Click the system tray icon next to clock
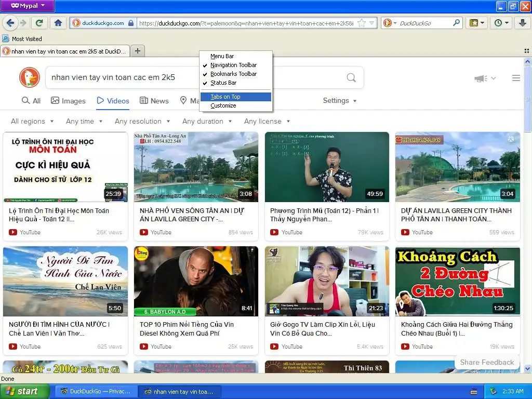Viewport: 532px width, 399px height. coord(494,391)
